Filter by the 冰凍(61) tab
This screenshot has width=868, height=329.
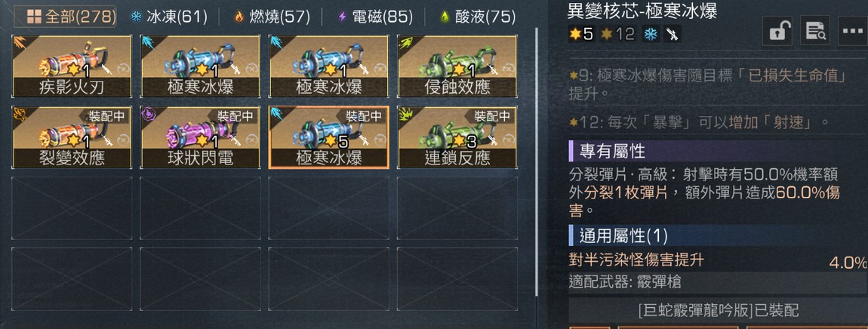[168, 17]
